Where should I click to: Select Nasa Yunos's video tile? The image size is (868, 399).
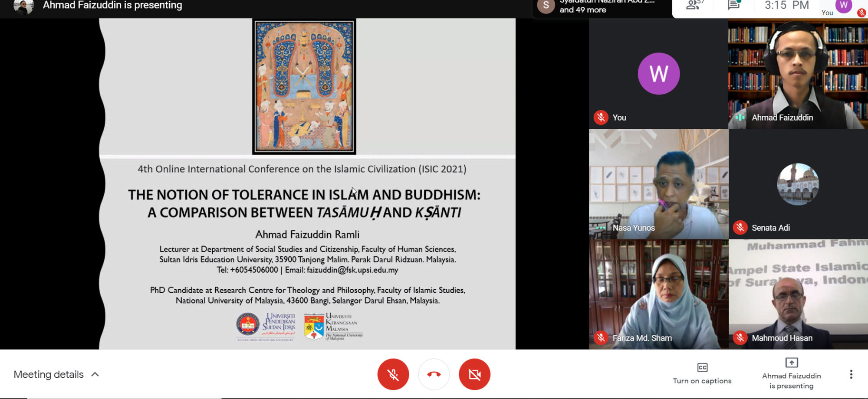[x=658, y=184]
